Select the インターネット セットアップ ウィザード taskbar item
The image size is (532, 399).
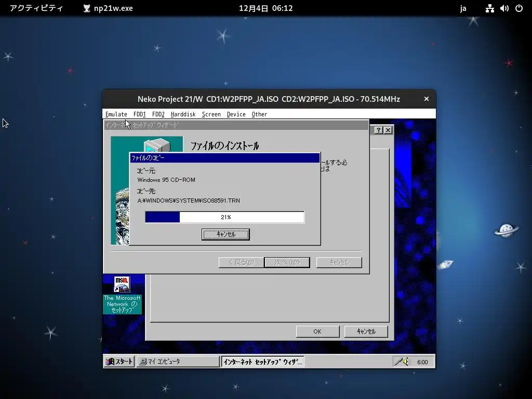pyautogui.click(x=262, y=362)
